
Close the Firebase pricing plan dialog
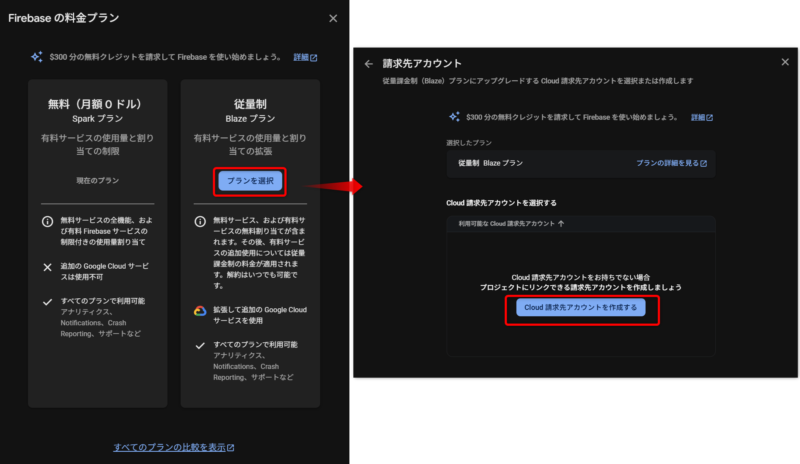point(333,18)
